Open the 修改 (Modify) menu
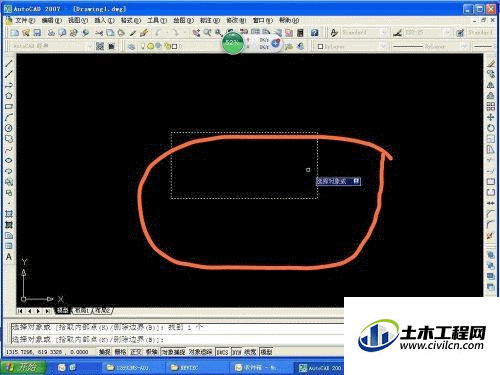 pyautogui.click(x=236, y=20)
